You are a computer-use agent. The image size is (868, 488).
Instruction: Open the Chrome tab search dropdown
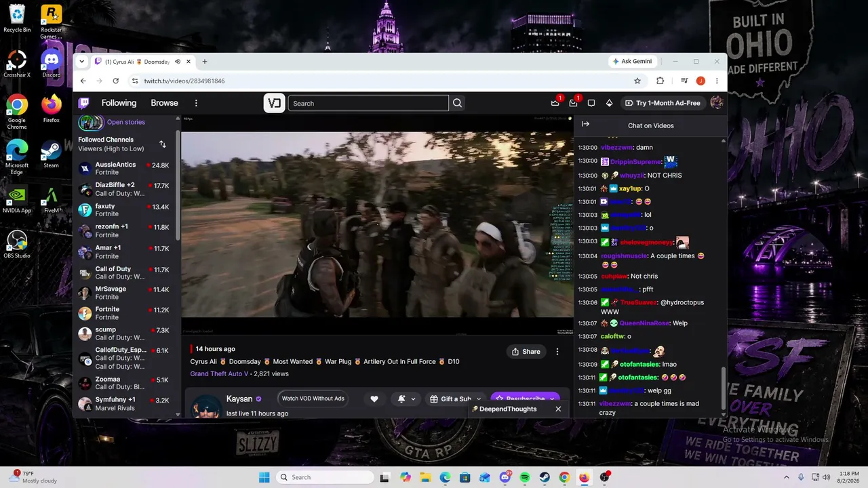82,62
